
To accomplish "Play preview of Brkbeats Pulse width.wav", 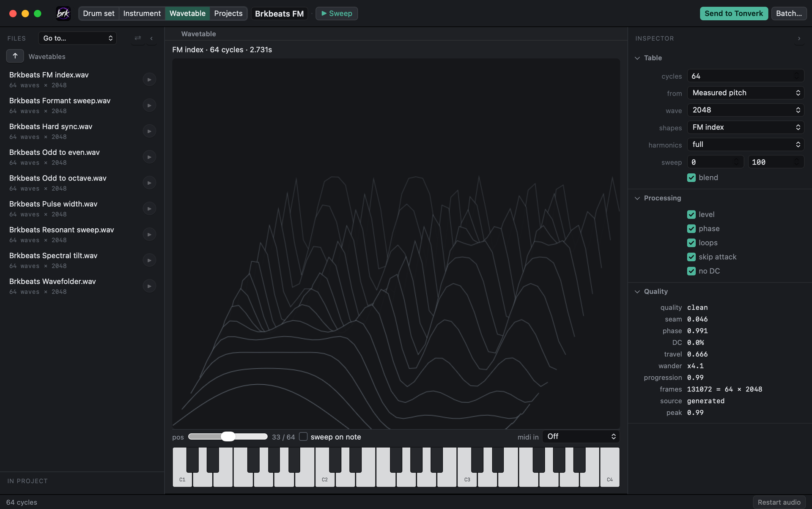I will coord(149,208).
